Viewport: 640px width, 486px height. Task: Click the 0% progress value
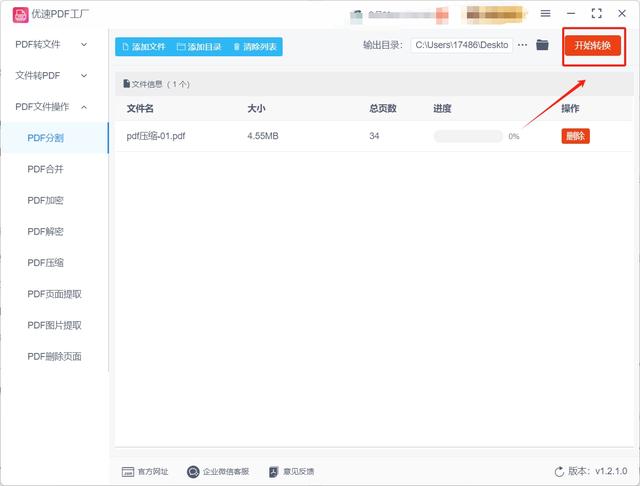tap(514, 136)
